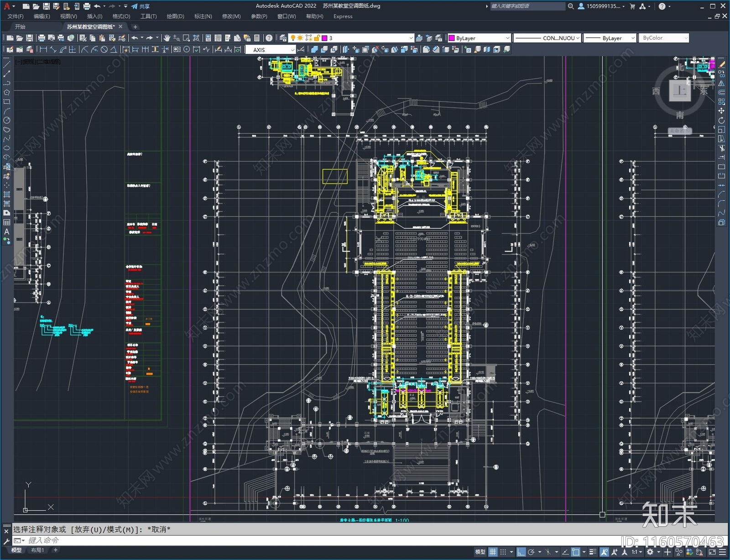Select the Polygon draw tool
730x560 pixels.
[6, 93]
